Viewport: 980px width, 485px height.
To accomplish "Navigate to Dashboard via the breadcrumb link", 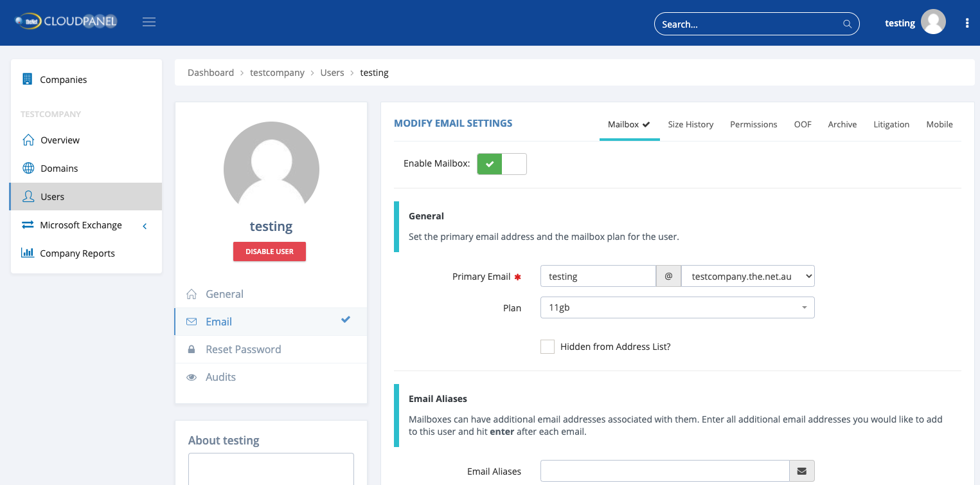I will point(211,72).
